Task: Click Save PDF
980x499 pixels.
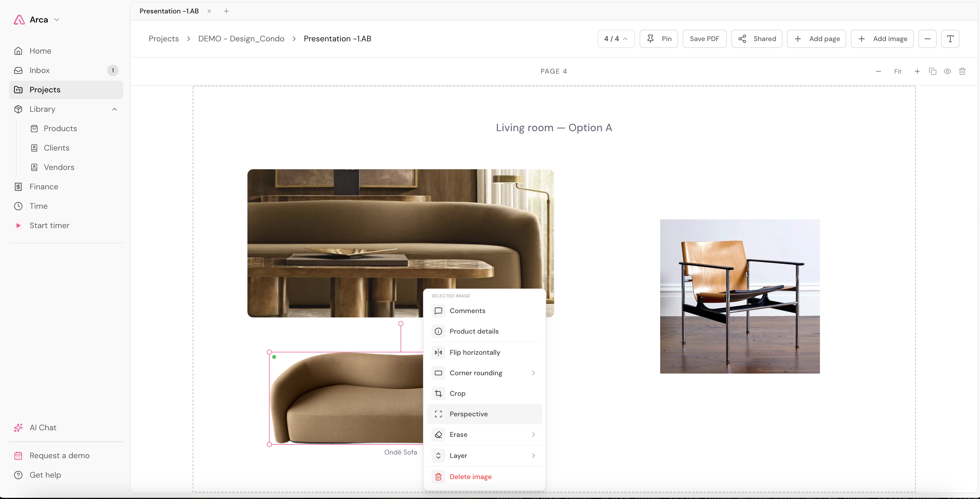Action: 705,39
